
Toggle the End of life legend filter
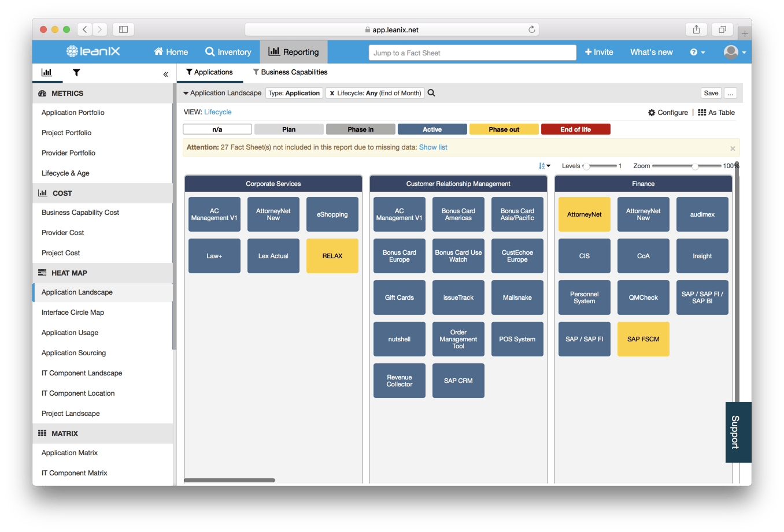[575, 129]
